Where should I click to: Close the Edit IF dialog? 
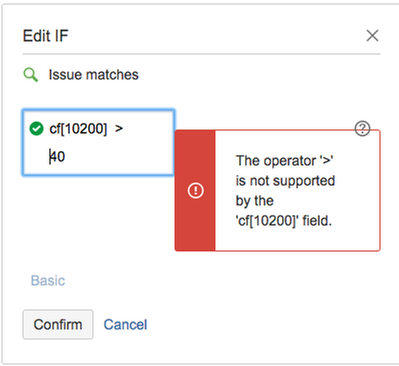pos(372,35)
